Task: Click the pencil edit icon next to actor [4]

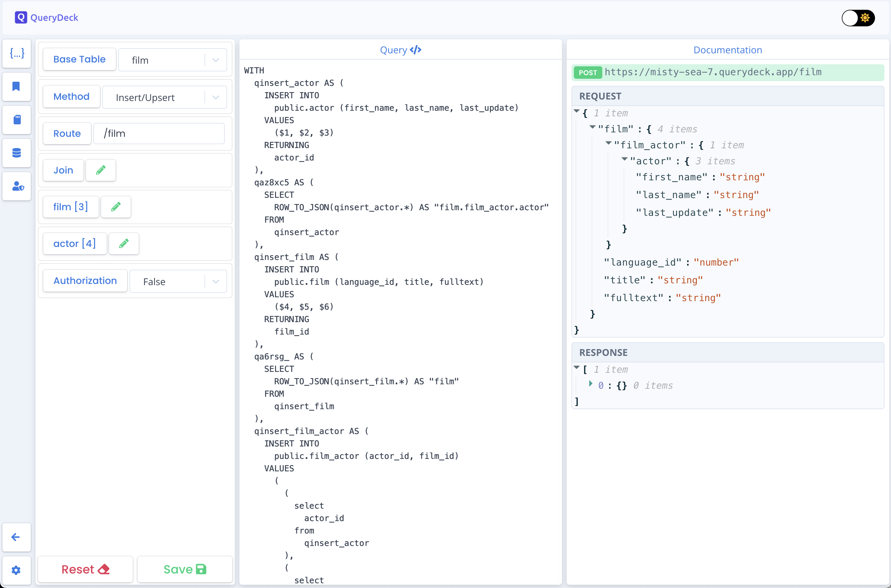Action: click(124, 243)
